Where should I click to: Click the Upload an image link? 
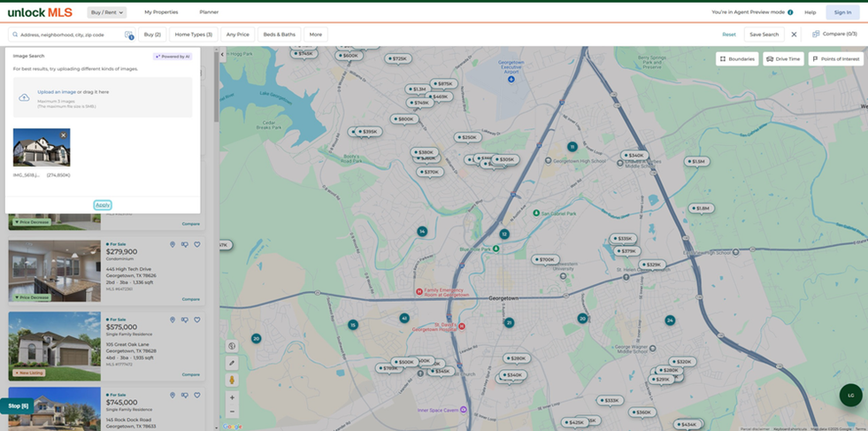(x=57, y=92)
